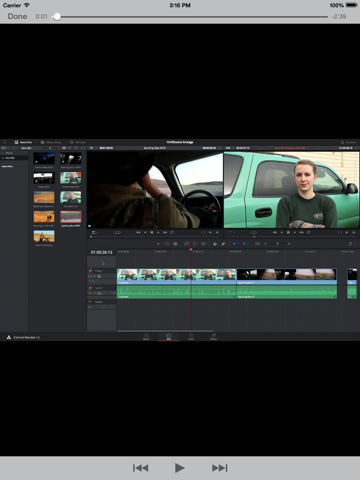Mark in point in source viewer

pyautogui.click(x=210, y=232)
